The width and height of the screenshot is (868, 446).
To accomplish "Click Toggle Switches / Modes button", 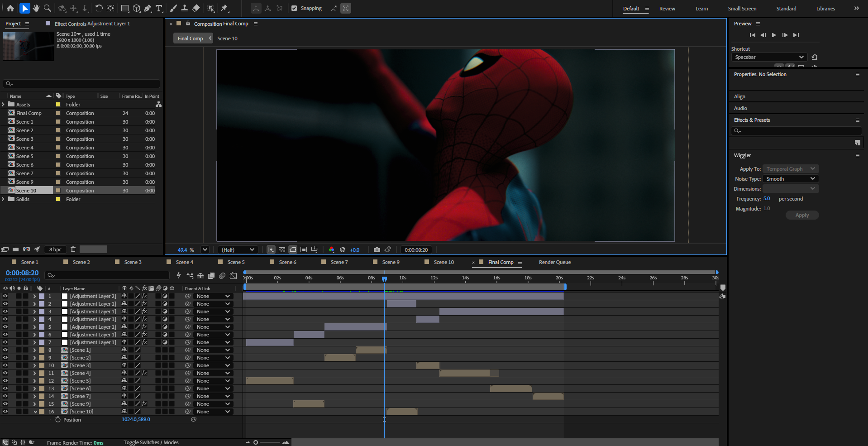I will [151, 442].
